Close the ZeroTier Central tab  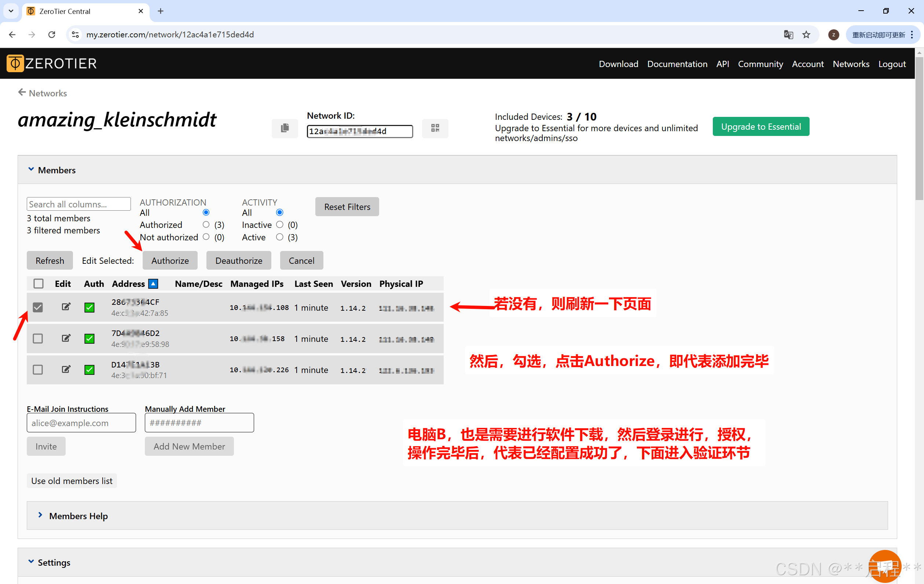[140, 11]
